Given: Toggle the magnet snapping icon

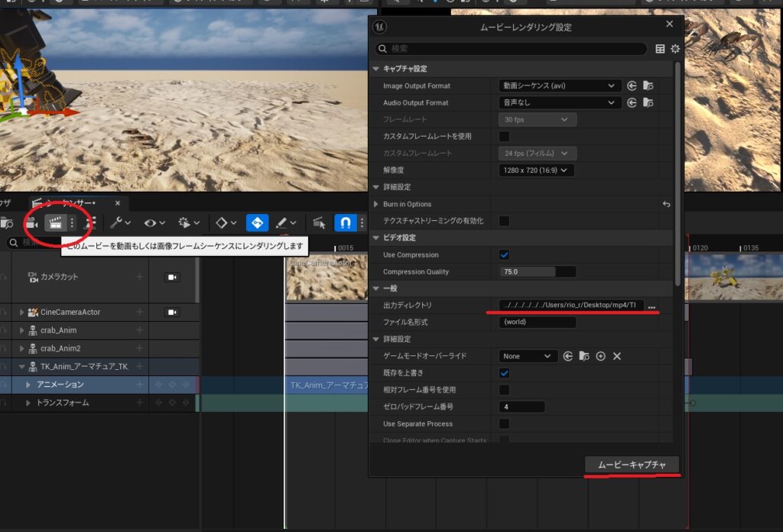Looking at the screenshot, I should click(x=344, y=222).
